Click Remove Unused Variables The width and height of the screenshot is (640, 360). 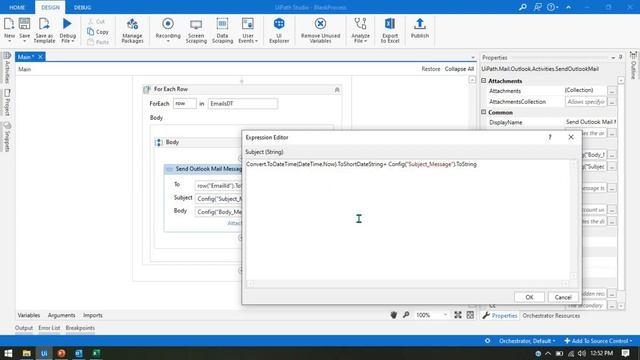coord(320,30)
